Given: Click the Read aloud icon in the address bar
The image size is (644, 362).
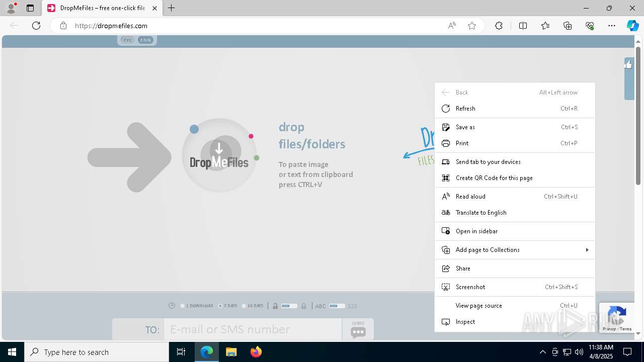Looking at the screenshot, I should click(452, 26).
